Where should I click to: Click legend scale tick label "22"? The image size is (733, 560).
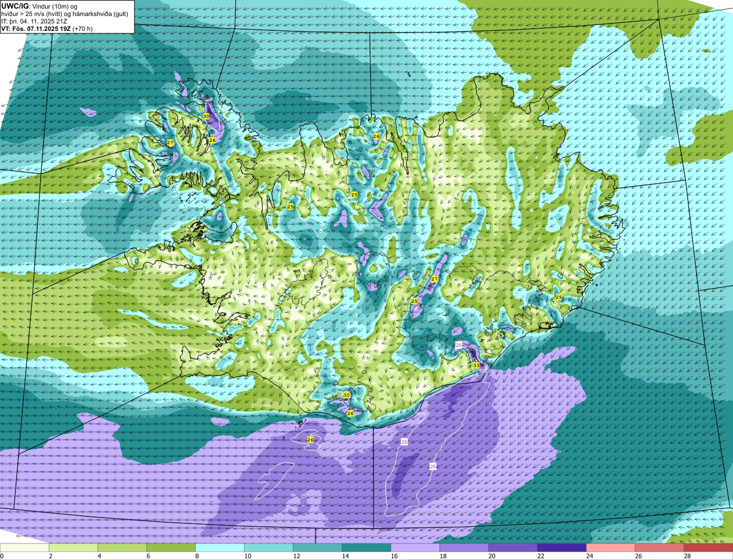click(541, 556)
